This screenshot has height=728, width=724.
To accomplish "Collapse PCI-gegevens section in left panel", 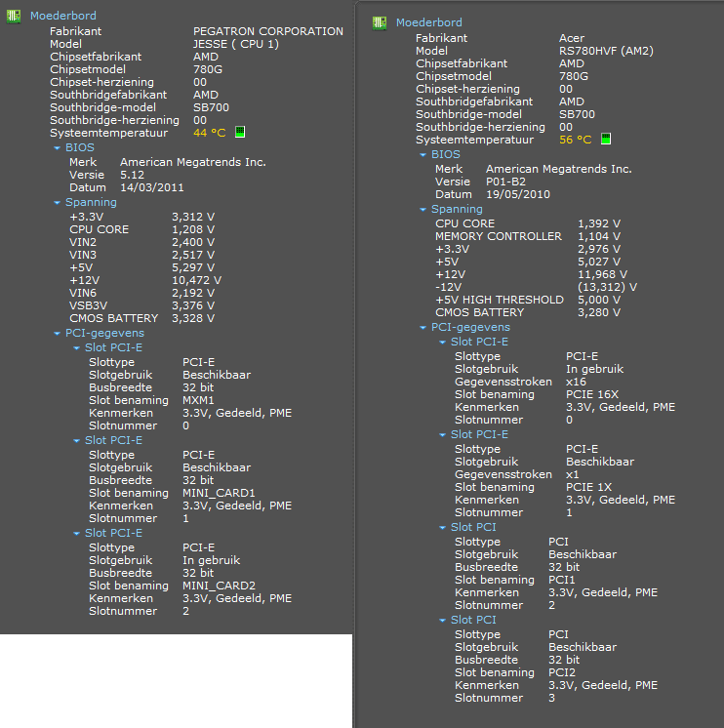I will [x=57, y=334].
